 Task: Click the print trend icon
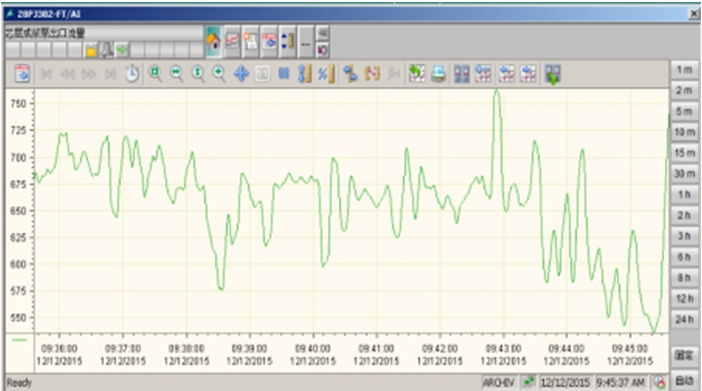click(439, 73)
